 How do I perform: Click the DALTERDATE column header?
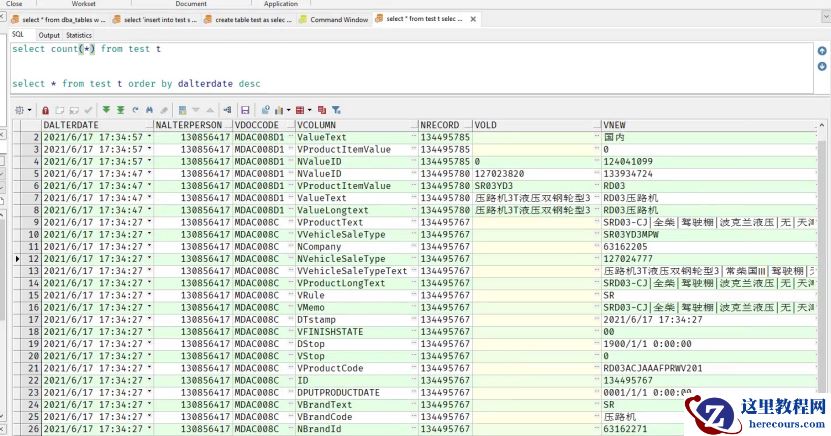coord(98,125)
